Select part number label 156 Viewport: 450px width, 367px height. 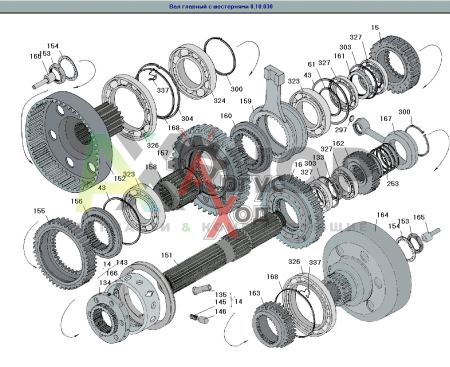point(77,201)
